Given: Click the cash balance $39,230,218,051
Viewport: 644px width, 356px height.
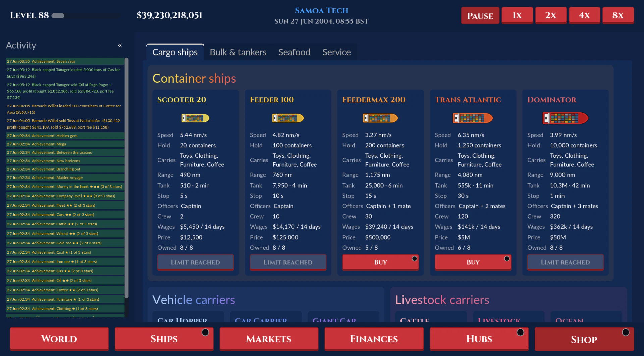Looking at the screenshot, I should point(169,15).
